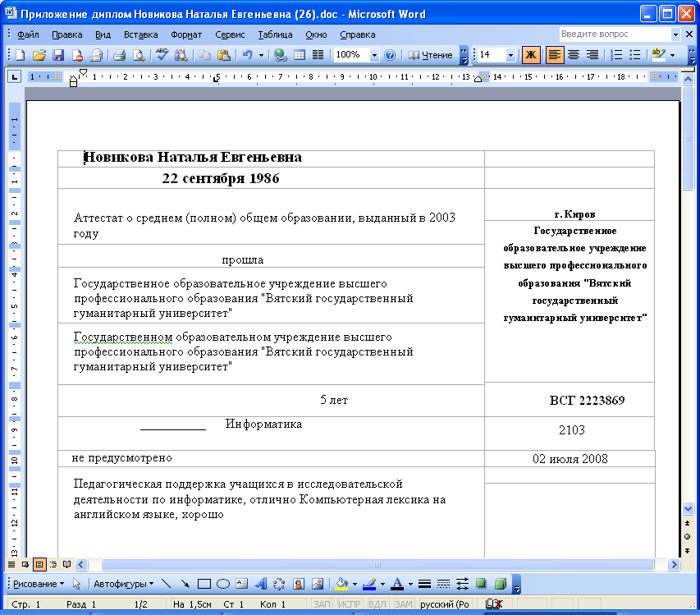
Task: Insert clip art from the drawing toolbar
Action: click(x=299, y=584)
